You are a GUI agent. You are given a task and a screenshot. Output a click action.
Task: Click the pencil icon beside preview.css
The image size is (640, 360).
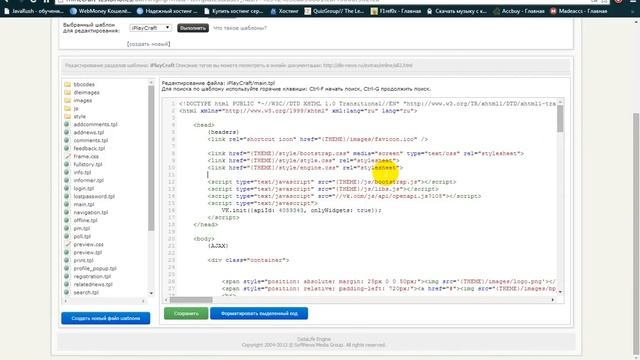(67, 244)
